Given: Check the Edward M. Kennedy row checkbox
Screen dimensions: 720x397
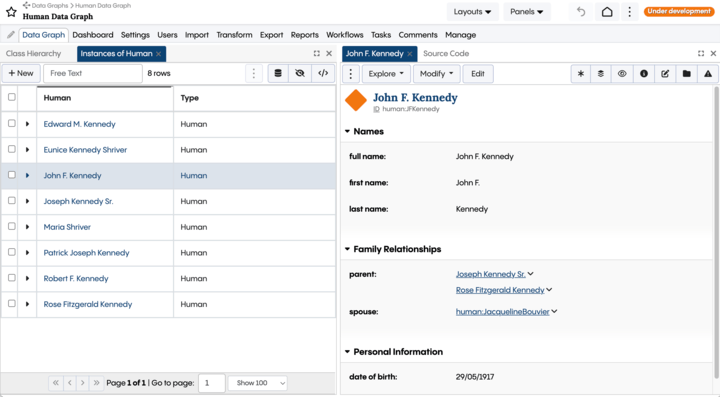Looking at the screenshot, I should 12,123.
